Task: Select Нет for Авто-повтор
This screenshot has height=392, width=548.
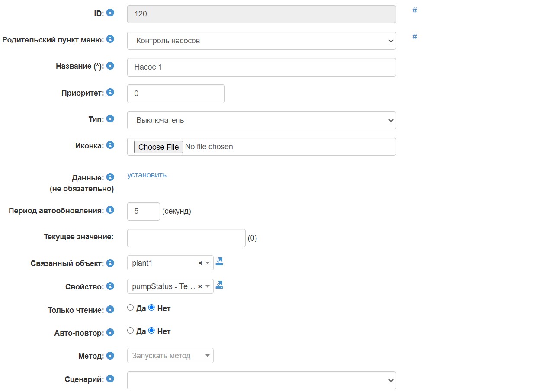Action: (x=151, y=331)
